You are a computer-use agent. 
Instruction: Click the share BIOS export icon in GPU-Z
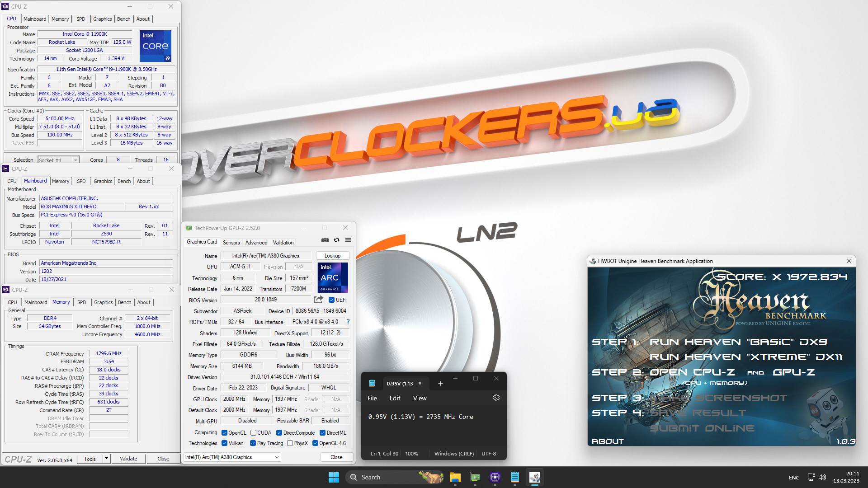point(318,300)
